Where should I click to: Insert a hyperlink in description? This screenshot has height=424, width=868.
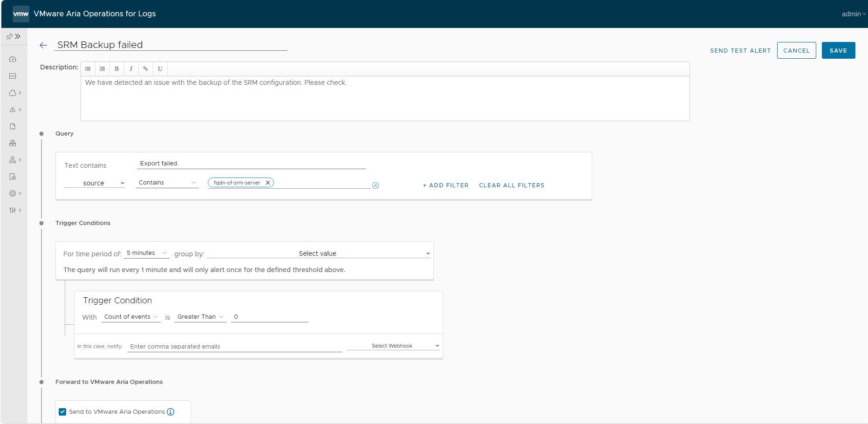pyautogui.click(x=145, y=68)
